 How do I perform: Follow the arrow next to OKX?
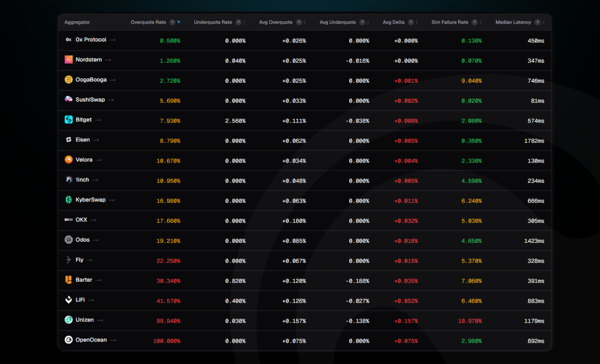point(93,220)
